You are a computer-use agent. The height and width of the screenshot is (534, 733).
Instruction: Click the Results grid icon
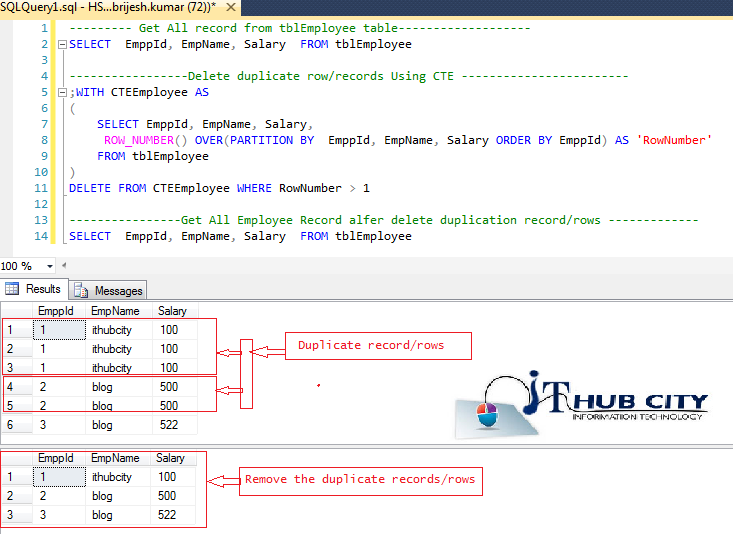pos(14,289)
